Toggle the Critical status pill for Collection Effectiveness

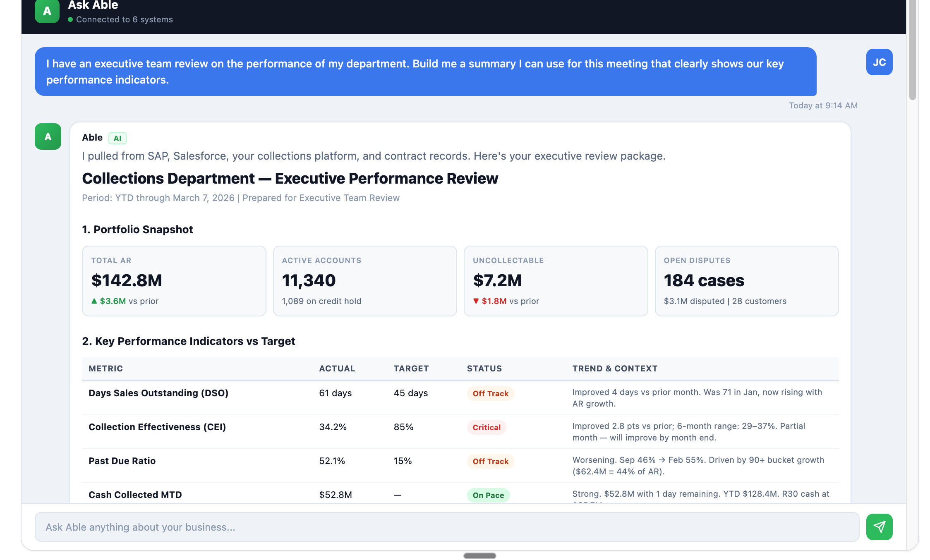[487, 427]
